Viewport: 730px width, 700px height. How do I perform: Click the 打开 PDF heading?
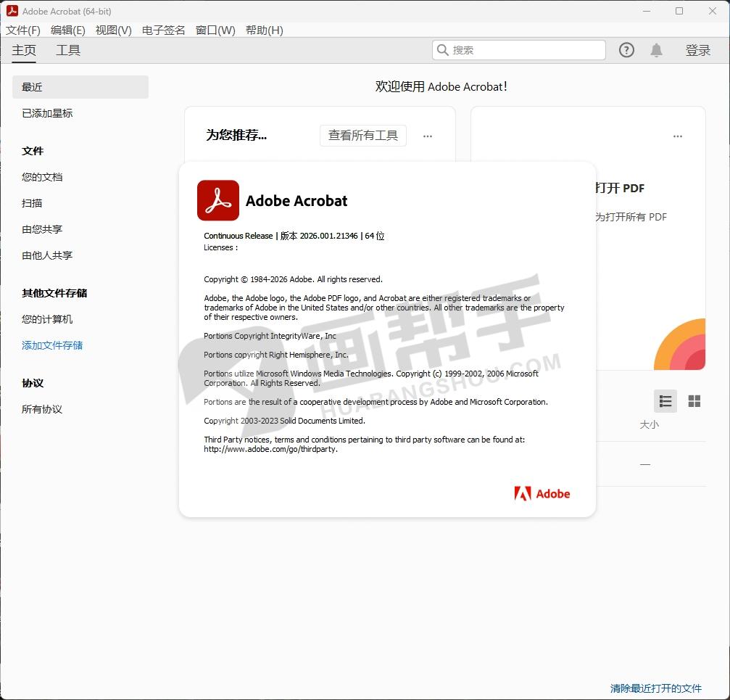coord(620,188)
